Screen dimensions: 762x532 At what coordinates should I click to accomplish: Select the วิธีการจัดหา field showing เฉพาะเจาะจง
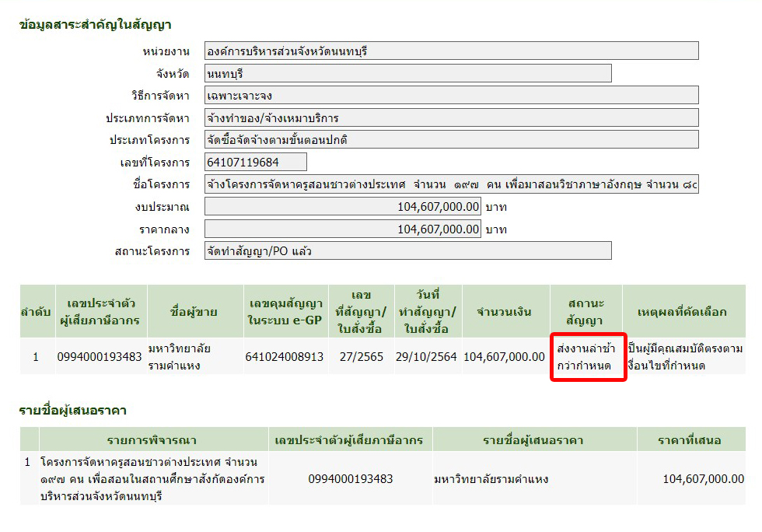click(x=451, y=96)
